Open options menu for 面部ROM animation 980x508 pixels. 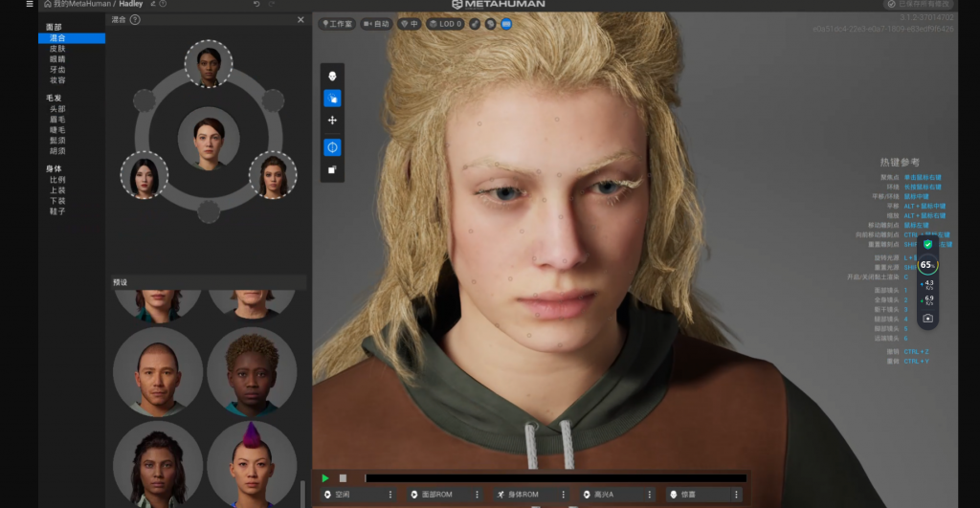pyautogui.click(x=477, y=495)
